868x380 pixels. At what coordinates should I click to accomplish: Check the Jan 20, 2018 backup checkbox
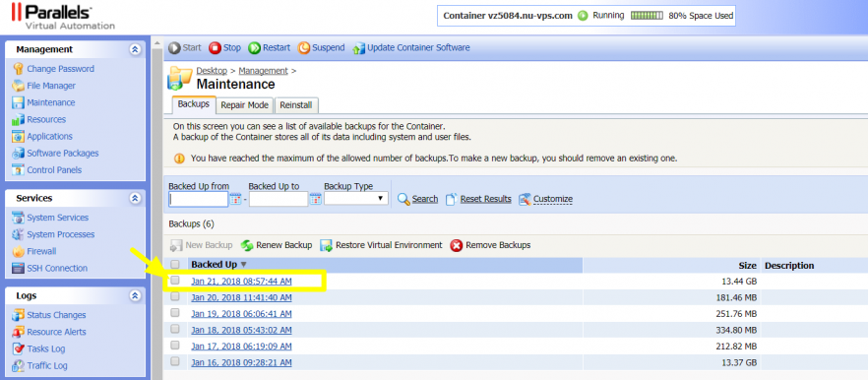175,296
